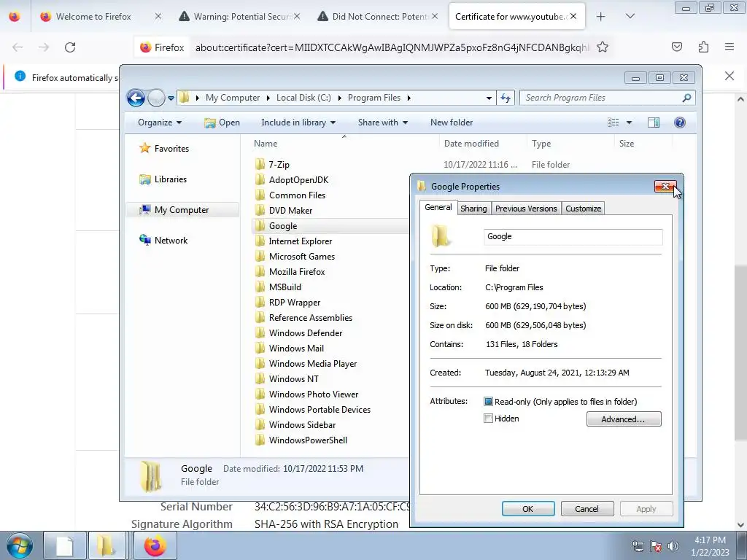Click the blank document taskbar icon

click(x=64, y=545)
